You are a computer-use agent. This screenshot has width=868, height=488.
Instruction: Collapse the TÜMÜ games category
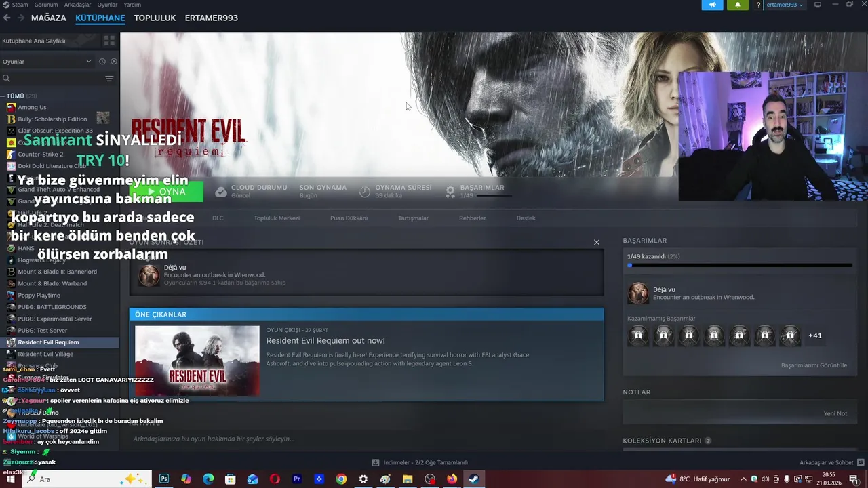pyautogui.click(x=3, y=96)
